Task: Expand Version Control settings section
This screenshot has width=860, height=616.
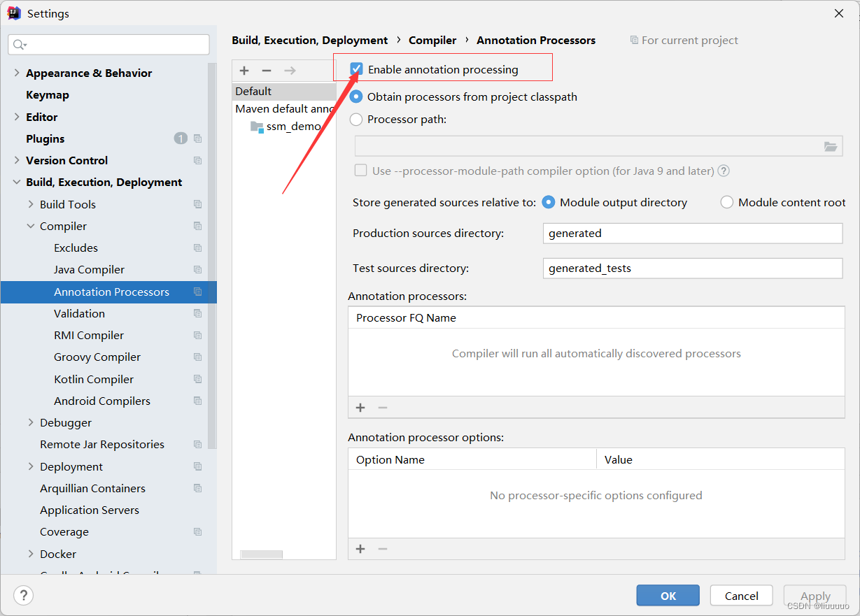Action: pos(17,160)
